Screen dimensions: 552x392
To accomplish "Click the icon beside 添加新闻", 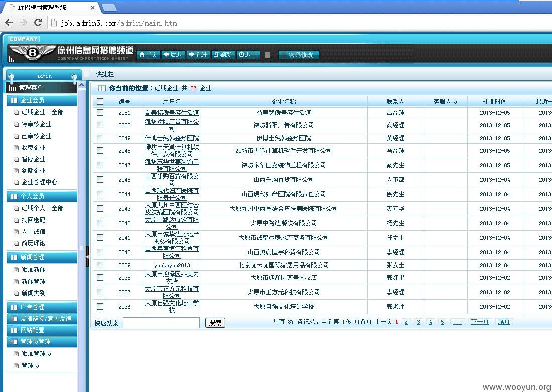I will click(x=16, y=270).
